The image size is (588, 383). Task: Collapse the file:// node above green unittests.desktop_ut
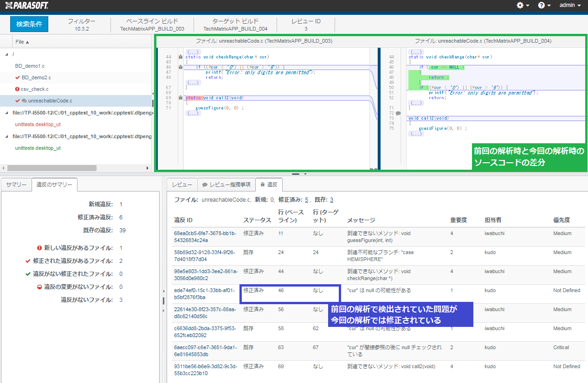pyautogui.click(x=6, y=136)
